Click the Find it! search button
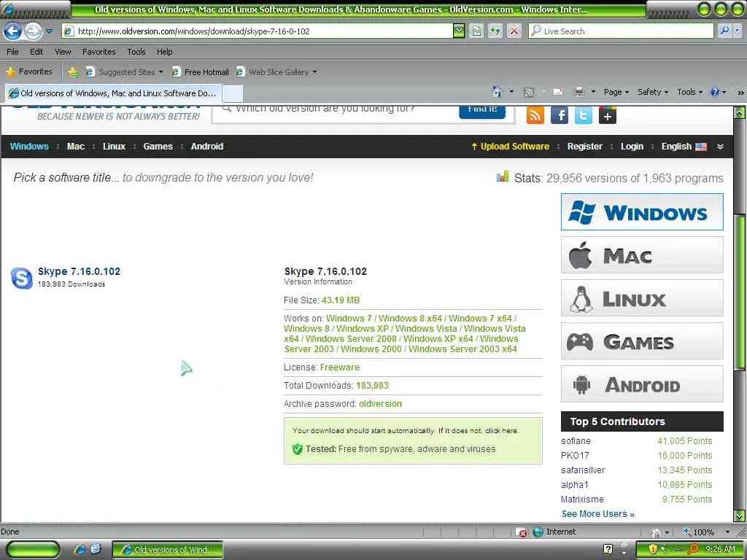747x560 pixels. coord(482,111)
